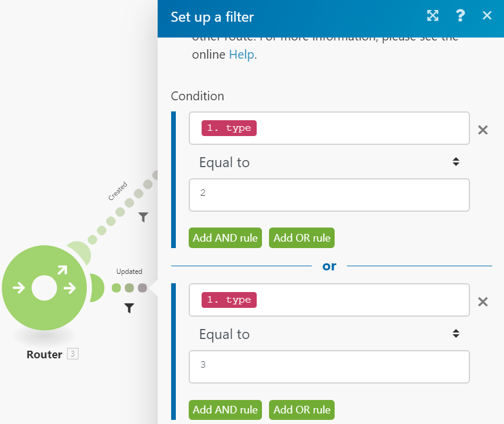Click the value field containing 2
Image resolution: width=504 pixels, height=424 pixels.
tap(329, 195)
